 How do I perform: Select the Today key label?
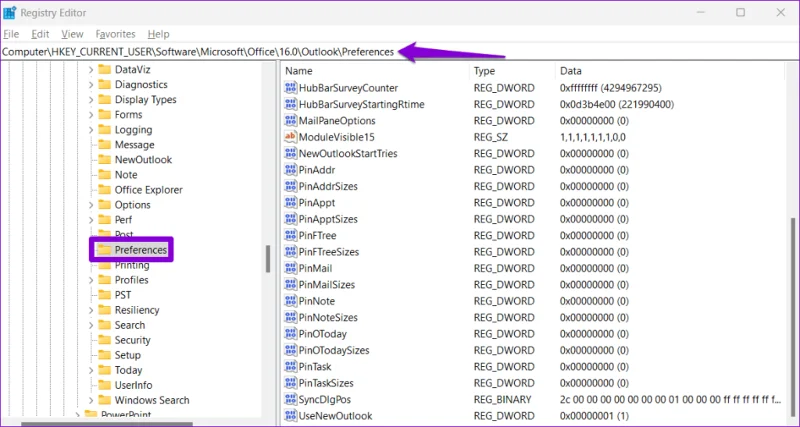(x=129, y=370)
